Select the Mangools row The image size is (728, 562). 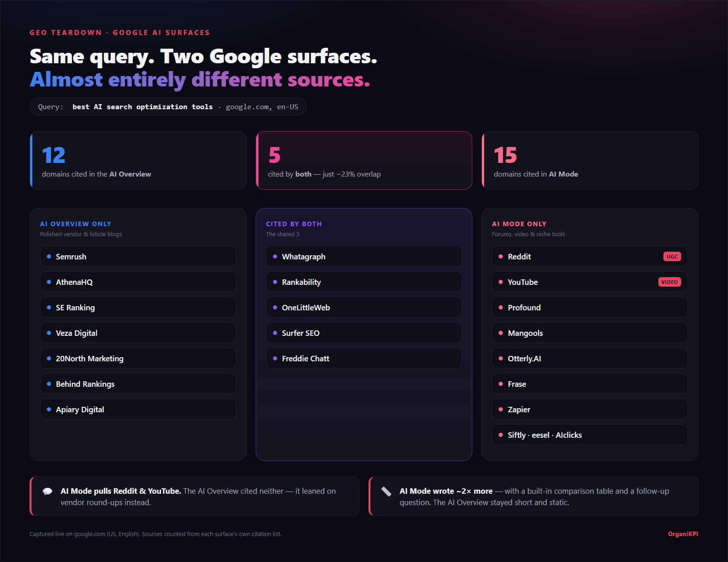point(590,333)
